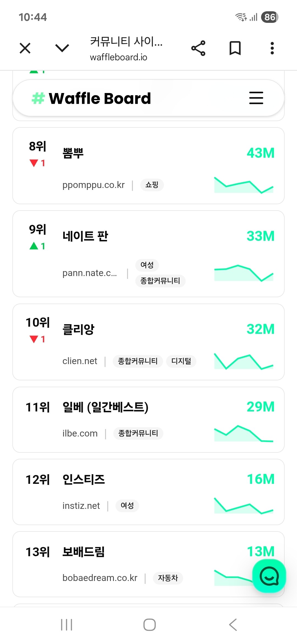Open the Waffle Board hamburger menu
297x644 pixels.
256,98
